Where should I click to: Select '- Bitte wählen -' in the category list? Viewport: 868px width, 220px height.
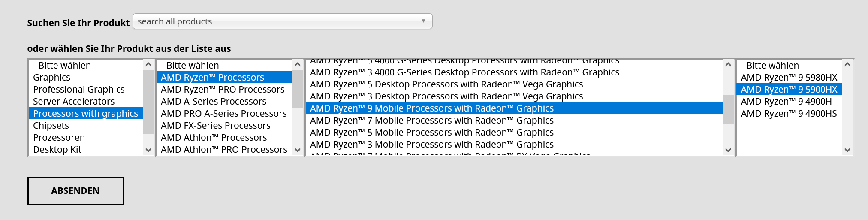pyautogui.click(x=86, y=65)
